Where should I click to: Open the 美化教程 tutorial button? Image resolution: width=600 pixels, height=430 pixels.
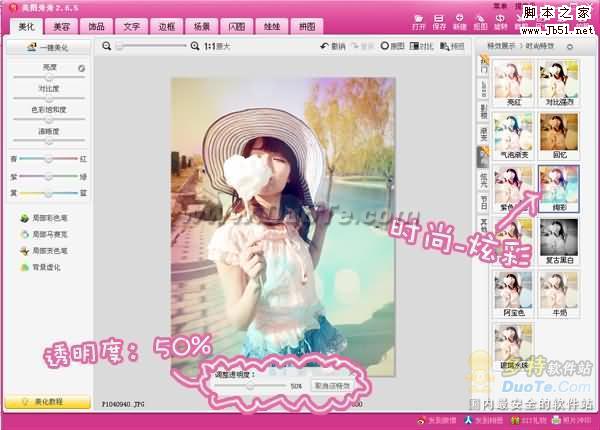[47, 402]
